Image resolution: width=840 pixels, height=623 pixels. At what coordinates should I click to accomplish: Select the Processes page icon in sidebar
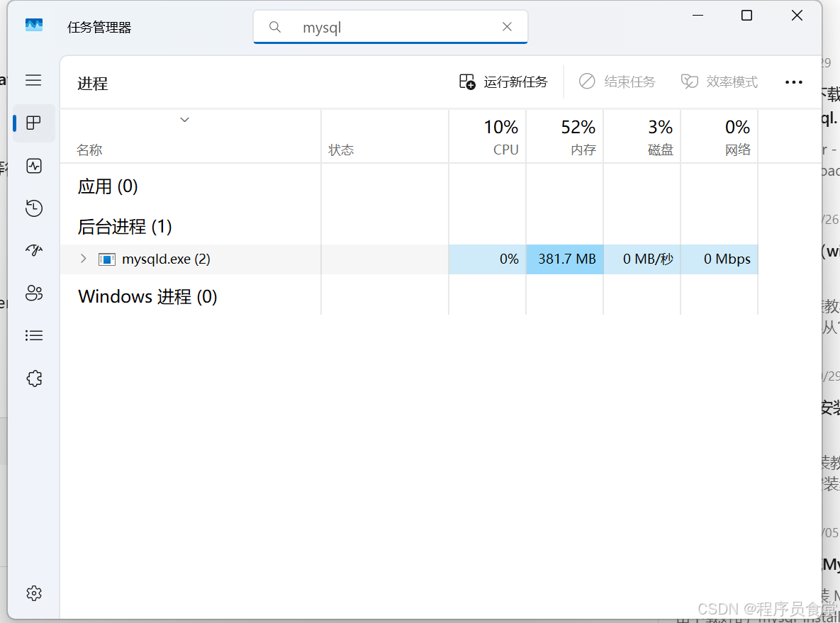coord(34,123)
